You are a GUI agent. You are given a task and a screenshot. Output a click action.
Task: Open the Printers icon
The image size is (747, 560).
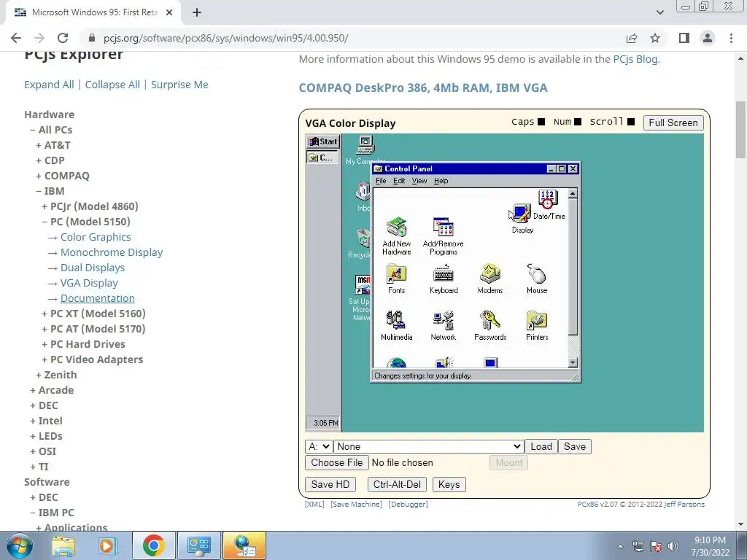537,326
